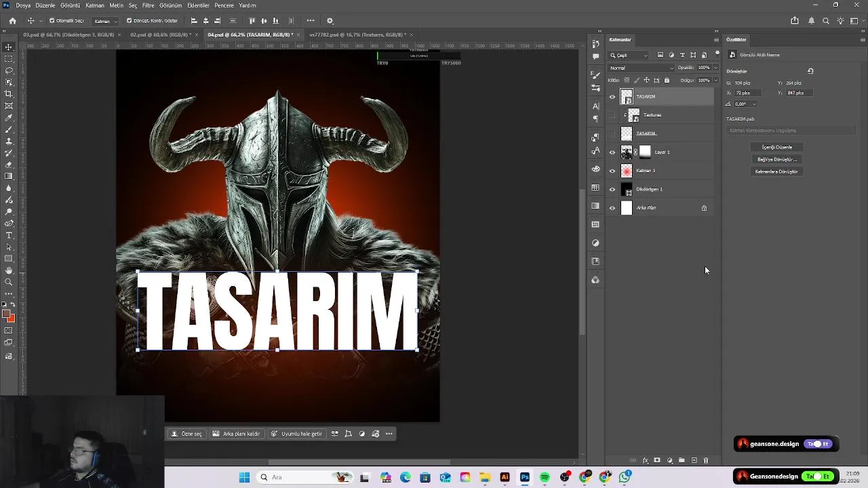
Task: Open Illustrator from the taskbar
Action: (505, 477)
